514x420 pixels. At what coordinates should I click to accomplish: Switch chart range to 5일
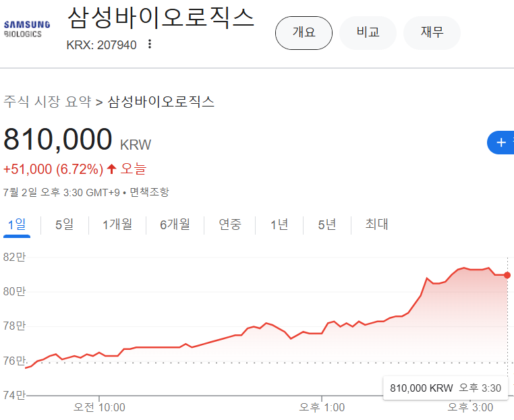point(65,224)
